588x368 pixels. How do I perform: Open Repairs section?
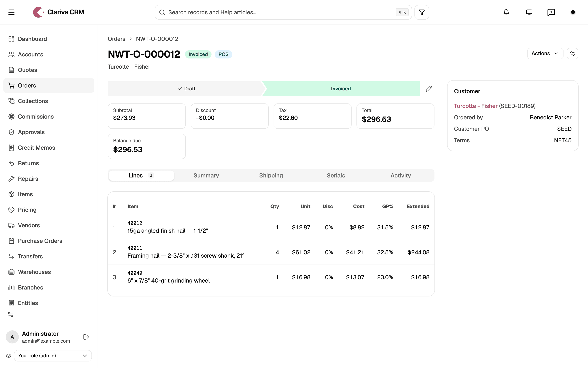pyautogui.click(x=49, y=179)
